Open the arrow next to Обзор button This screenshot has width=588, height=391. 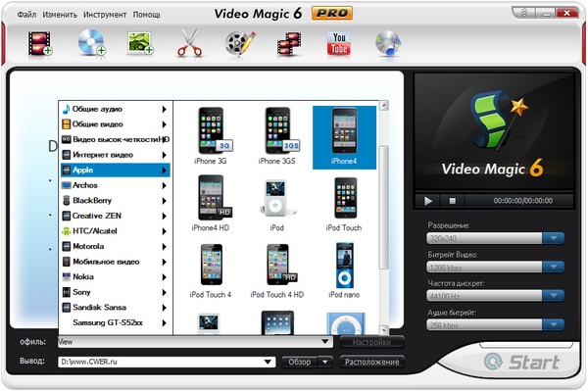click(325, 363)
